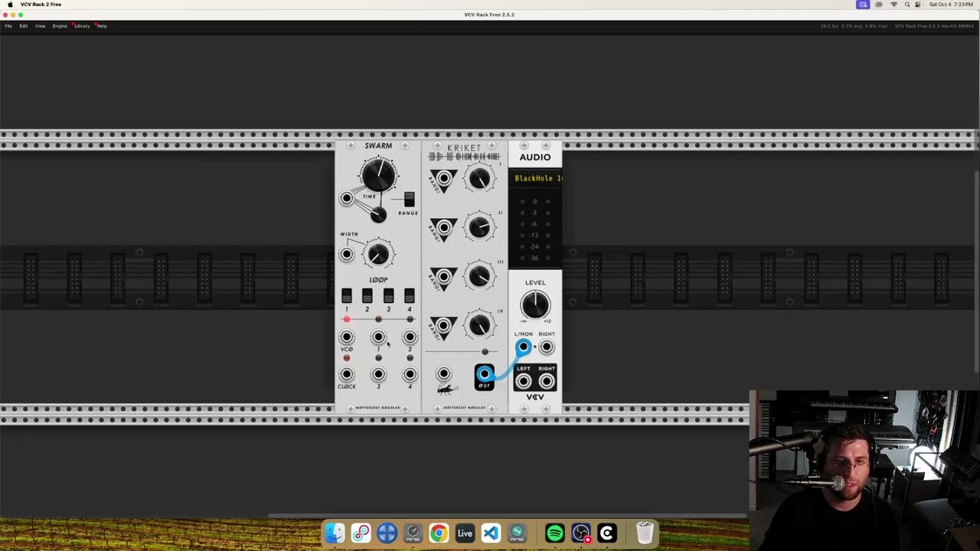Toggle Swarm LOOP switch 4
Viewport: 980px width, 551px height.
coord(409,295)
